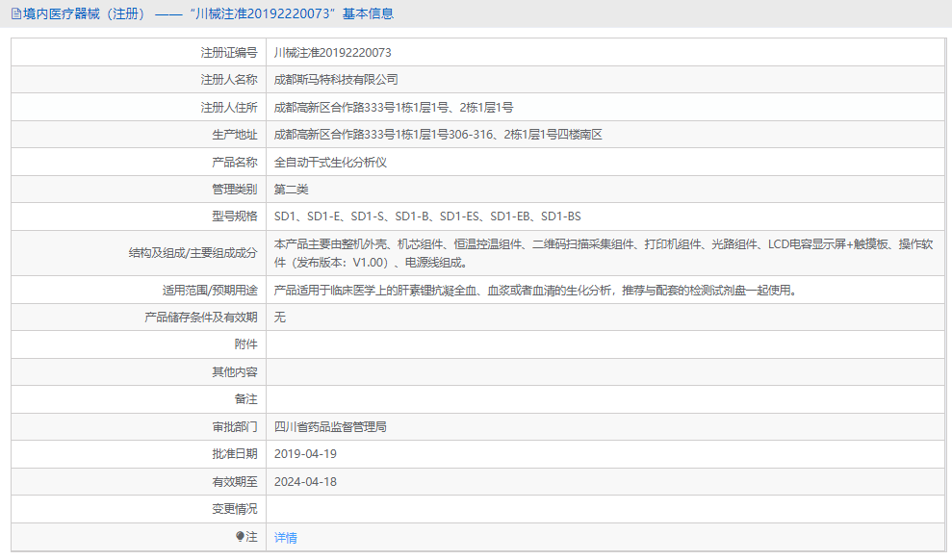The height and width of the screenshot is (560, 952).
Task: Click the approval date 2019-04-19
Action: click(308, 453)
